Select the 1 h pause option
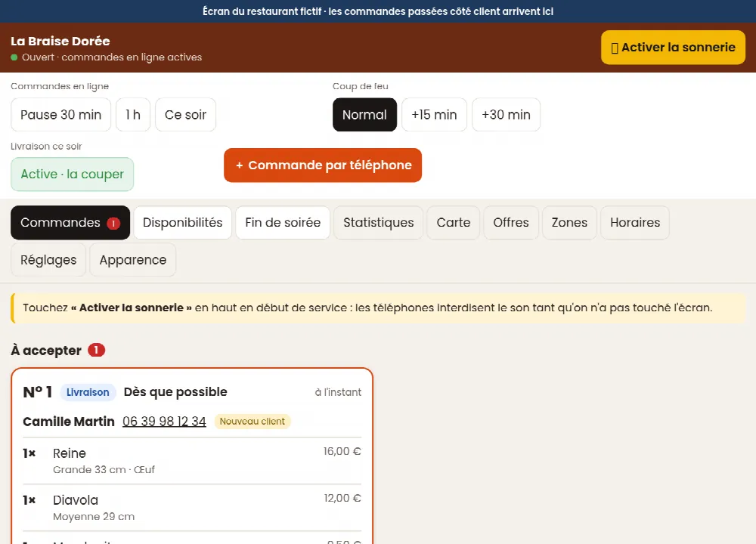Viewport: 756px width, 544px height. pos(133,115)
